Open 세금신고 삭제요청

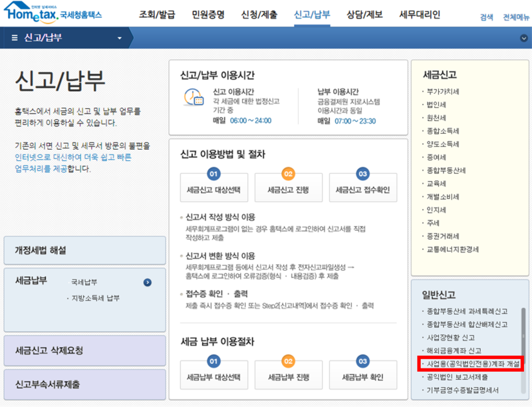coord(84,350)
